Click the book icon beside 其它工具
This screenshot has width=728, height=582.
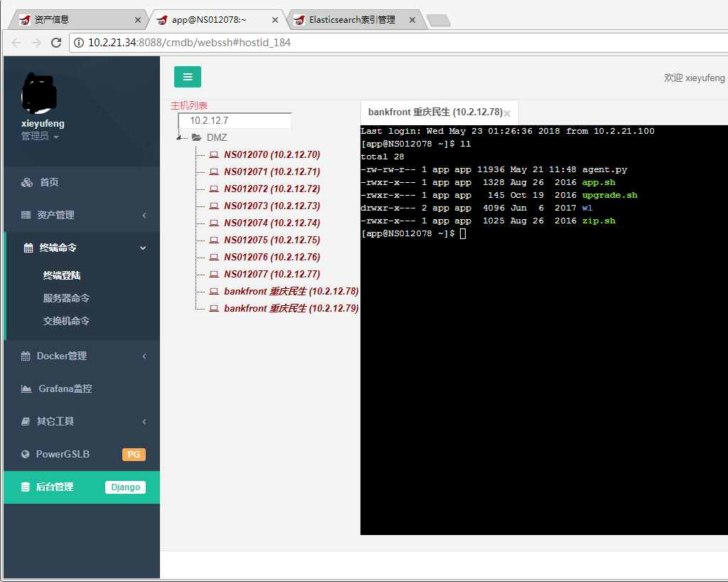point(26,422)
